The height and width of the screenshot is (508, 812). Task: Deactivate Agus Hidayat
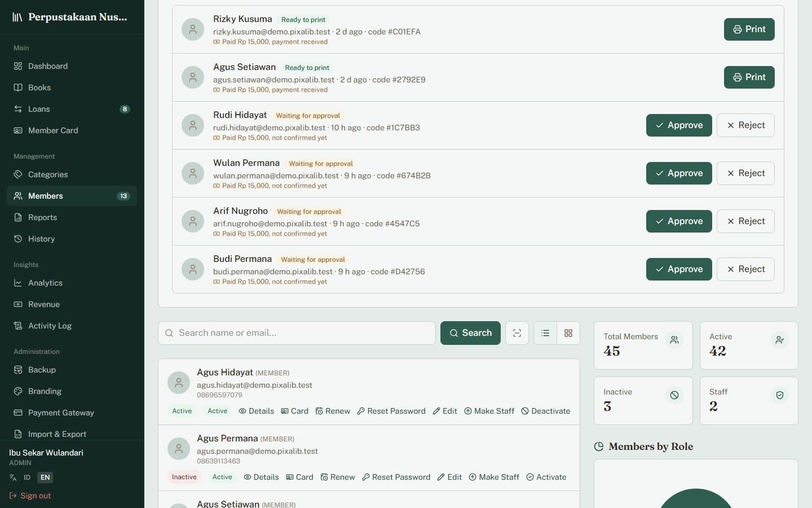(x=545, y=411)
